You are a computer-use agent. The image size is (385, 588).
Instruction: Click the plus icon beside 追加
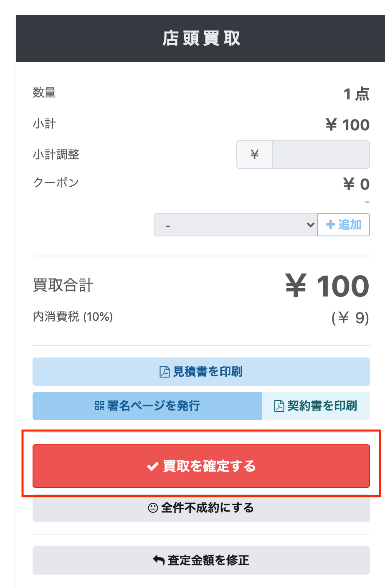331,225
